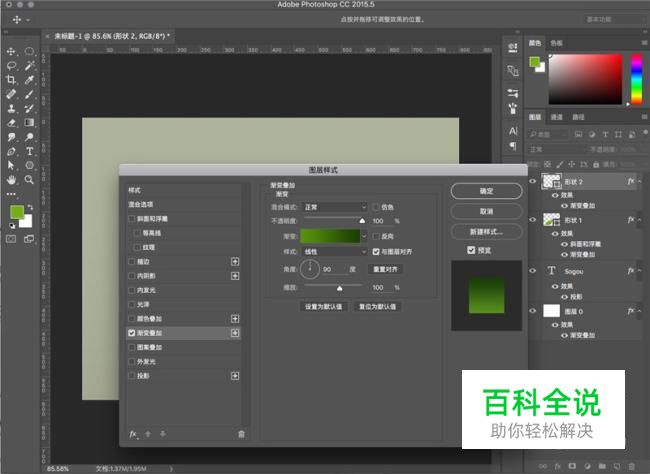Select the Zoom magnifier tool
650x474 pixels.
(29, 180)
